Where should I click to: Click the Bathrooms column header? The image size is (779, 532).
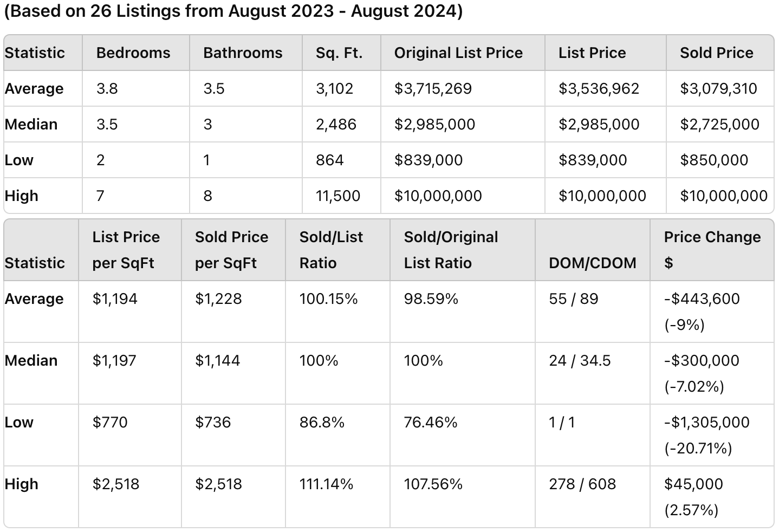(243, 53)
